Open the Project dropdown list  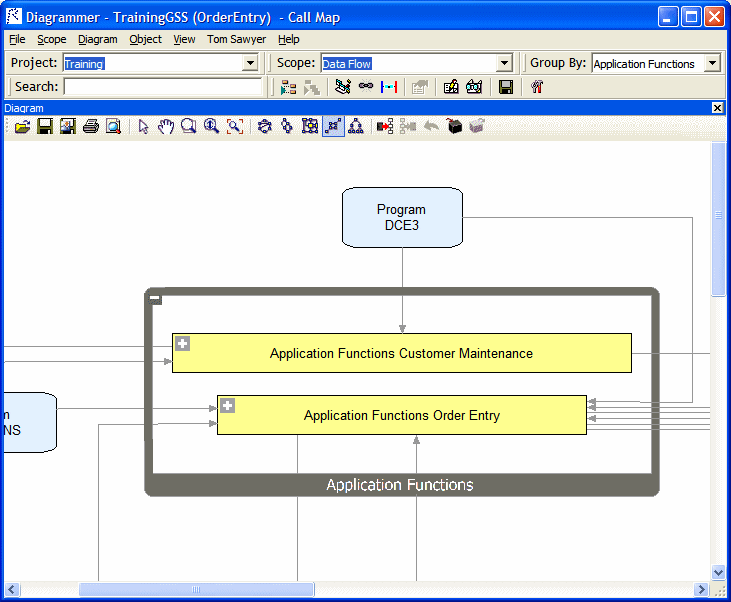pos(250,63)
